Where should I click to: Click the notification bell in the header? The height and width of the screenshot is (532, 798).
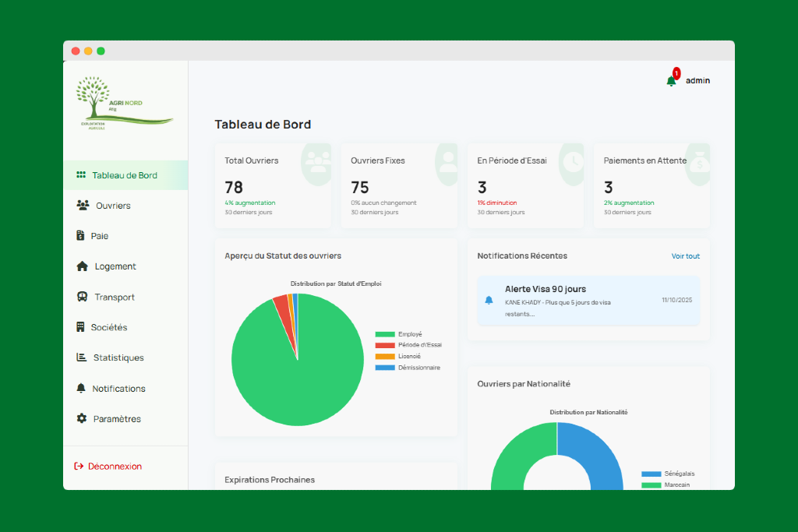(x=671, y=81)
